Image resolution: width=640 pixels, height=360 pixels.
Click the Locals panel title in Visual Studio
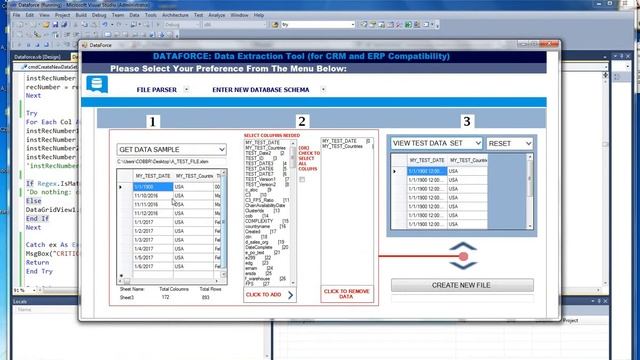pyautogui.click(x=20, y=301)
